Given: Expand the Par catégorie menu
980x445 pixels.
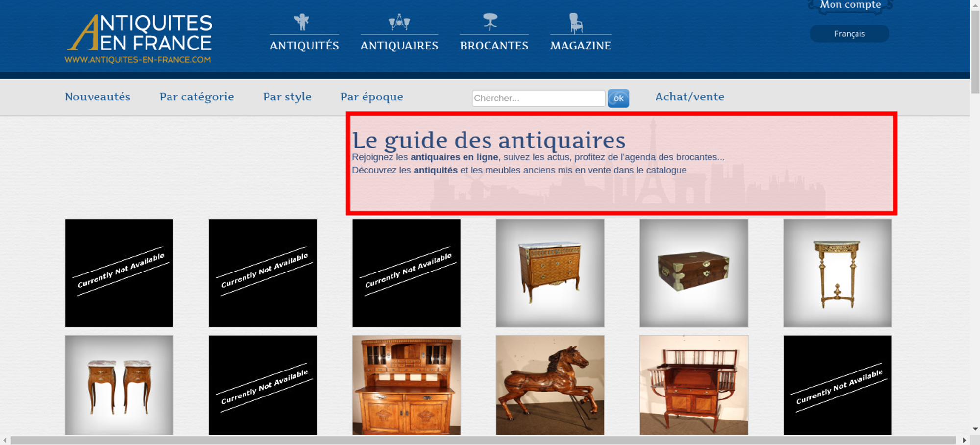Looking at the screenshot, I should click(196, 97).
